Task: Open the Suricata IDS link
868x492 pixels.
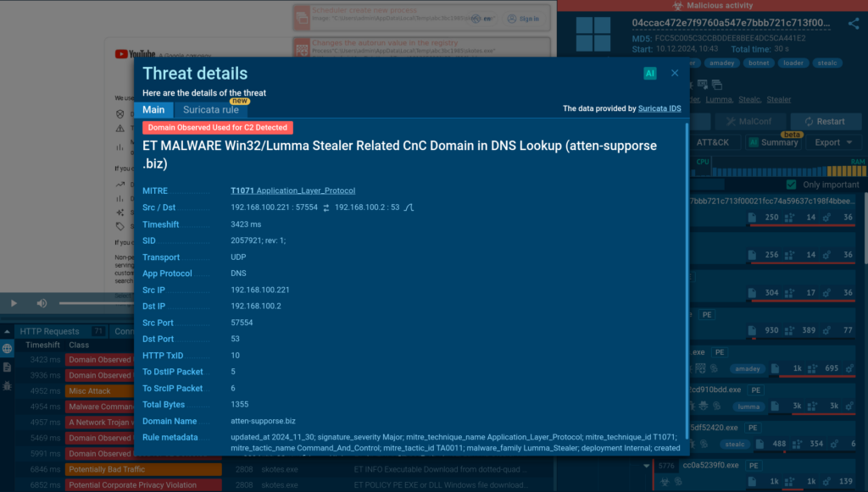Action: (659, 108)
